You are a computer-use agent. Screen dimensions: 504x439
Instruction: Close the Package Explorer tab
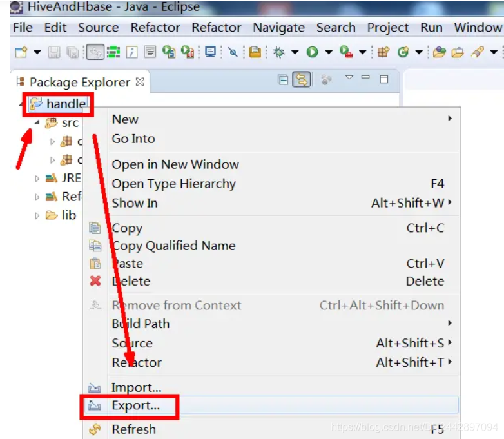point(140,82)
